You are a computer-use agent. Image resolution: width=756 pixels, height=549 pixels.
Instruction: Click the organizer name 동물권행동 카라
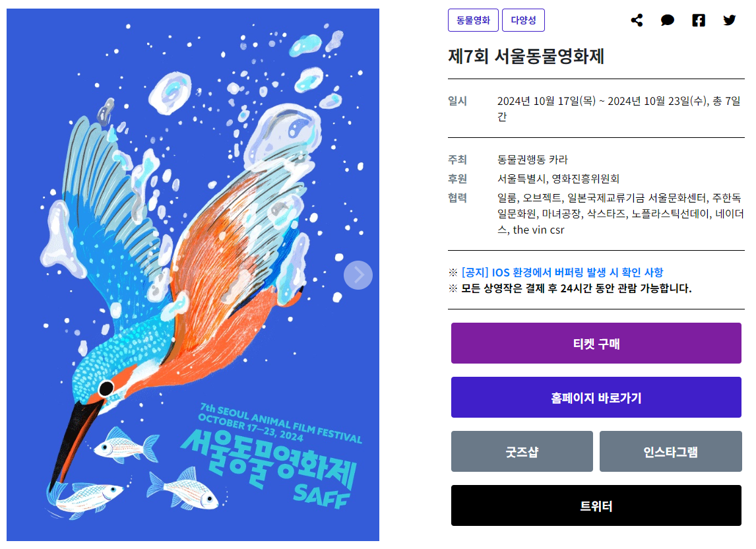[533, 160]
